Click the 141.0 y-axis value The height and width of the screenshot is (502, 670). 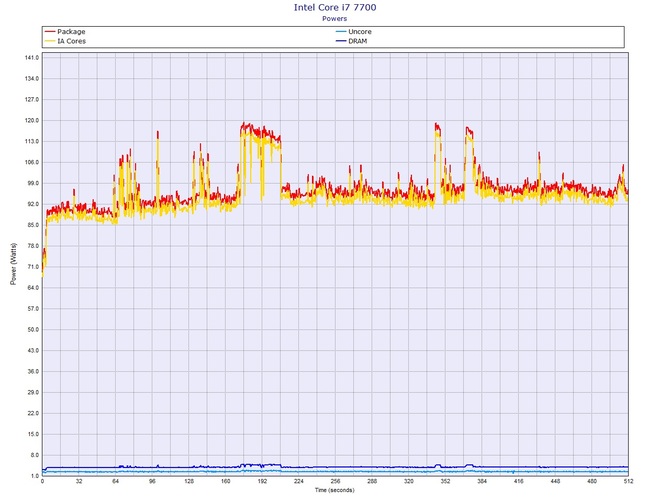click(x=32, y=58)
